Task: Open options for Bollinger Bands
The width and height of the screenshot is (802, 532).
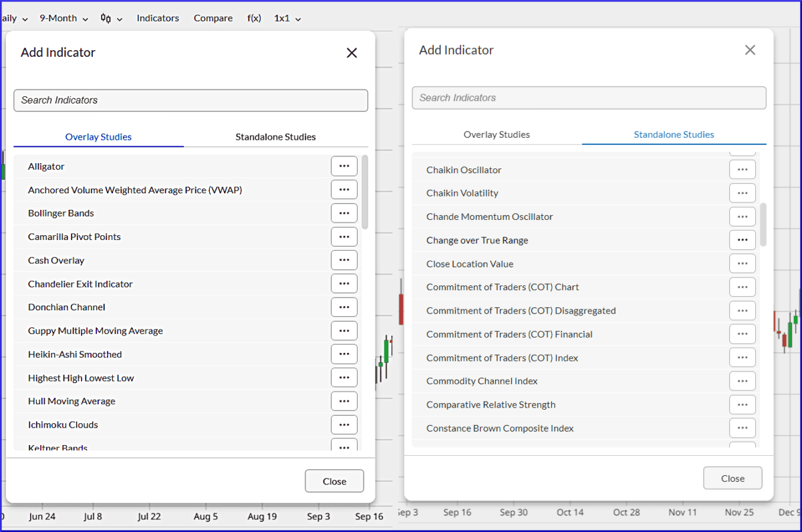Action: point(344,213)
